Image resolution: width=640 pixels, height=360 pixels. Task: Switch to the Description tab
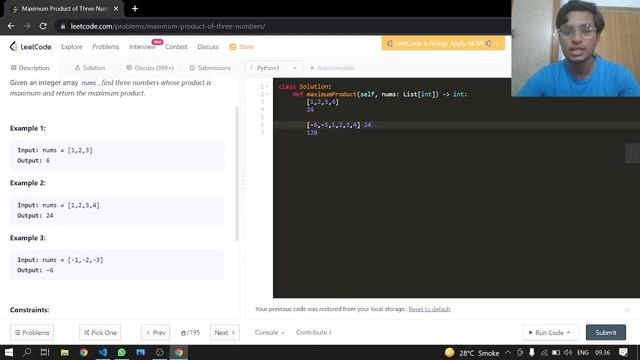coord(30,68)
